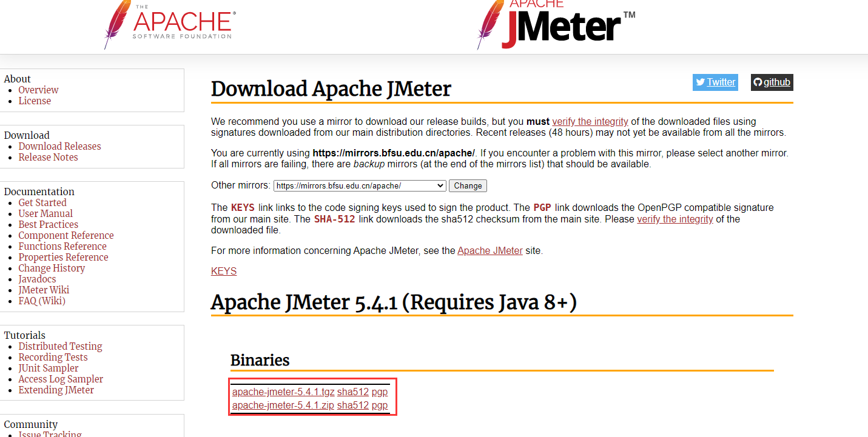Open the License sidebar link

point(35,101)
